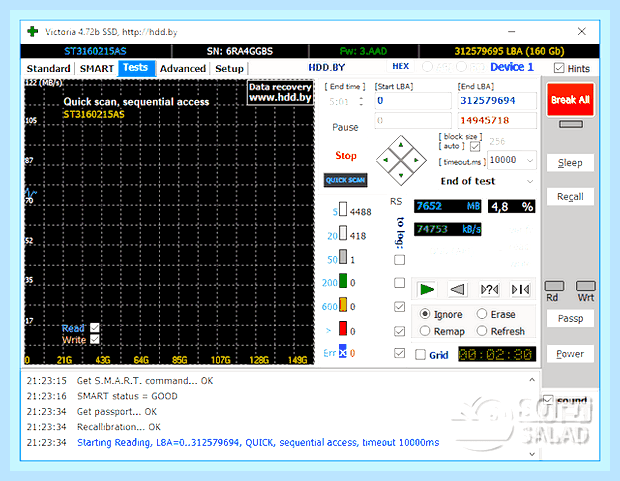This screenshot has height=481, width=620.
Task: Switch to the SMART tab
Action: [96, 68]
